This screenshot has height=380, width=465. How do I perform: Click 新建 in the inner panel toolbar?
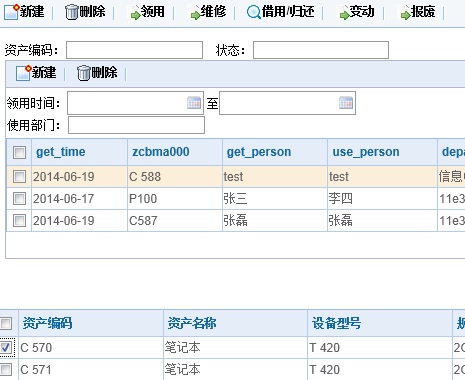36,73
